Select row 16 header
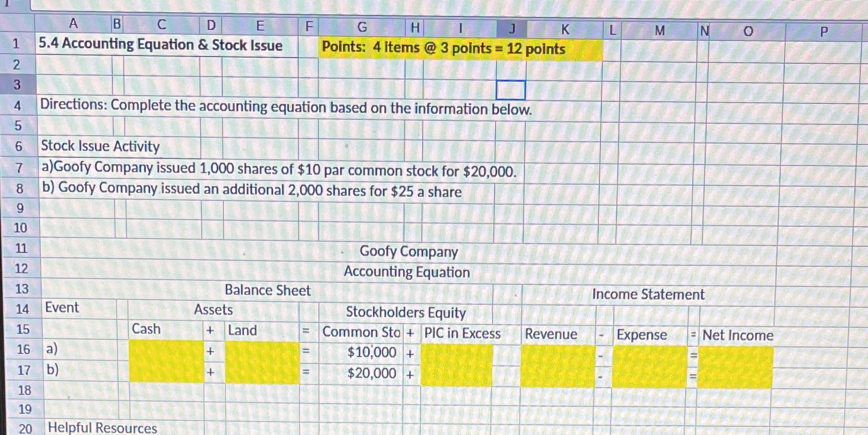 tap(23, 350)
